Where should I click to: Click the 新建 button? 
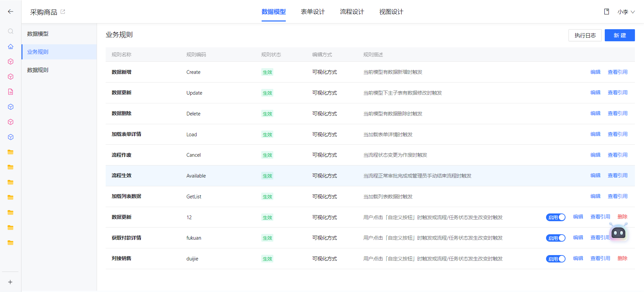point(620,35)
